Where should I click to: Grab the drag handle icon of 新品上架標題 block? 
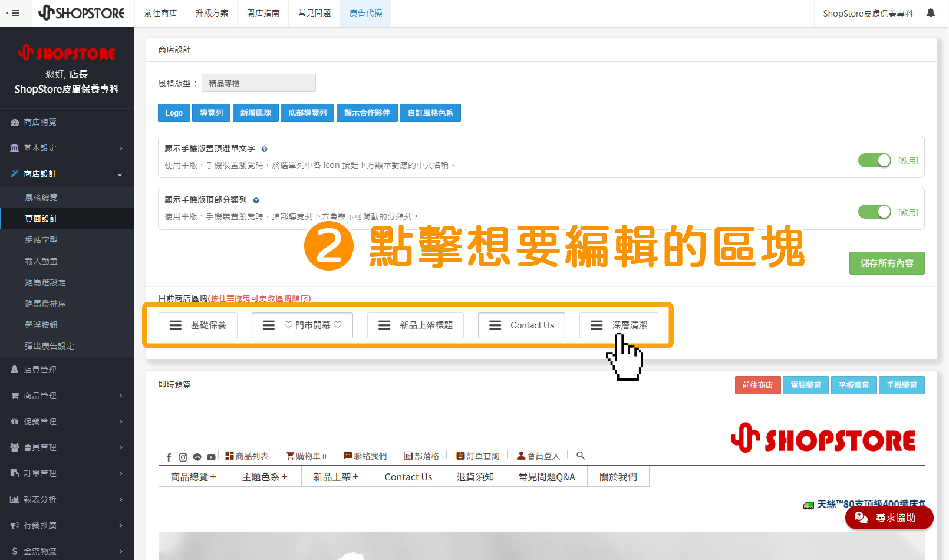point(384,325)
